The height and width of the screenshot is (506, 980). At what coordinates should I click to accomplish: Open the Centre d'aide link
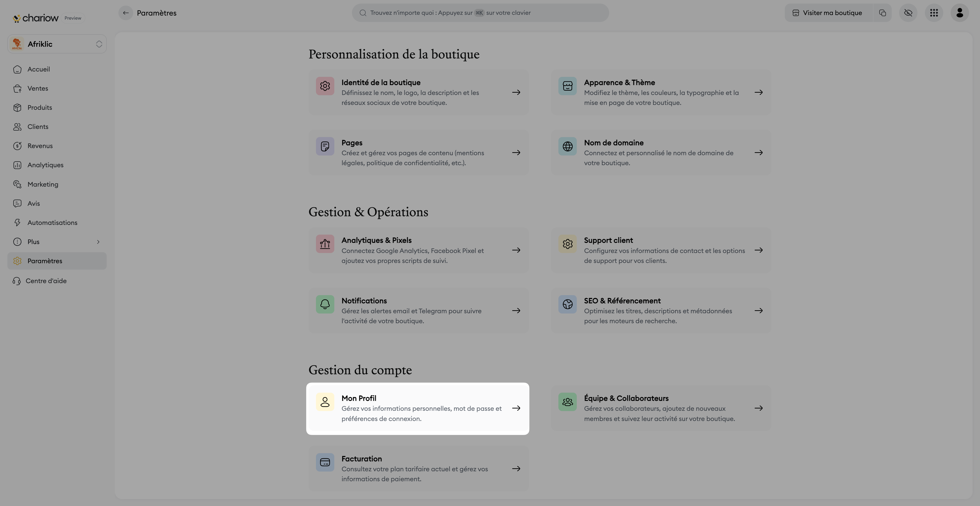pyautogui.click(x=46, y=281)
